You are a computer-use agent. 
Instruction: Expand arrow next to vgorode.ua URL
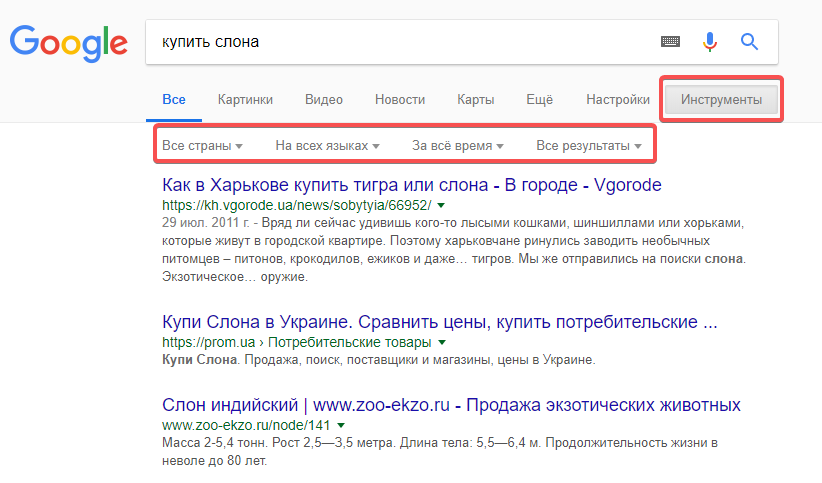(441, 206)
